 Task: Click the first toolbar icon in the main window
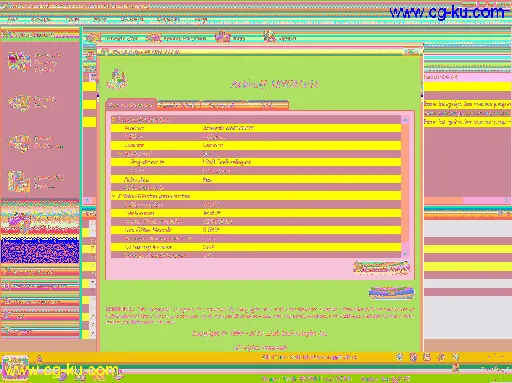pos(94,38)
